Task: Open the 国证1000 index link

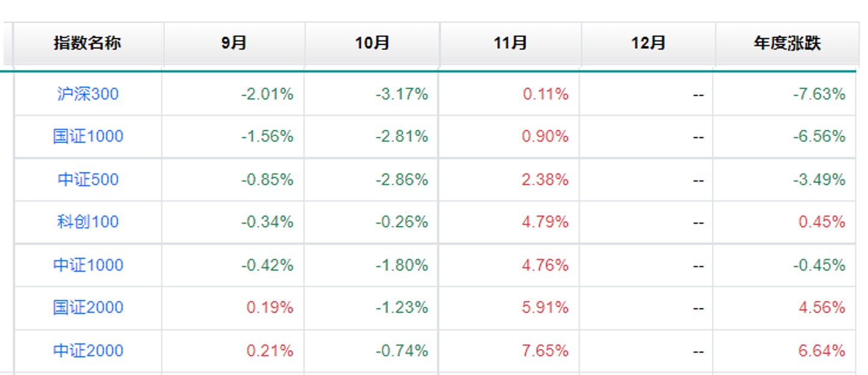Action: [x=88, y=136]
